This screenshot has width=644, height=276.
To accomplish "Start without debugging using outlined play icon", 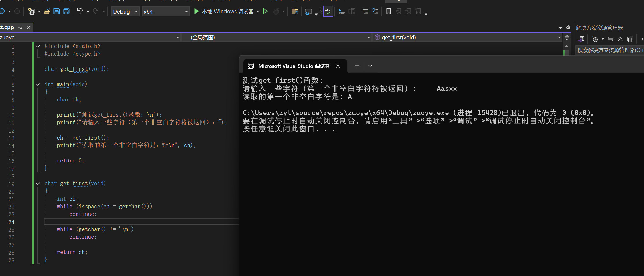I will pyautogui.click(x=265, y=11).
